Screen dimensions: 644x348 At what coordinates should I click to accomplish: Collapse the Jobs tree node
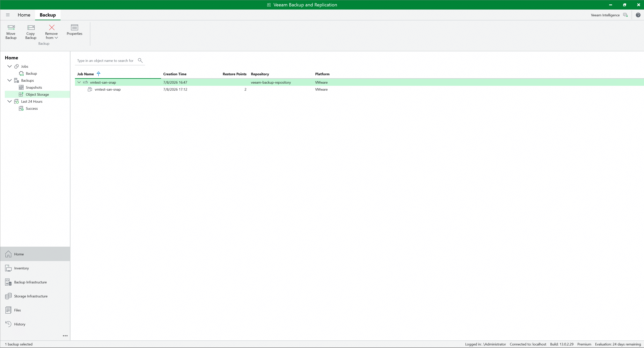coord(10,67)
